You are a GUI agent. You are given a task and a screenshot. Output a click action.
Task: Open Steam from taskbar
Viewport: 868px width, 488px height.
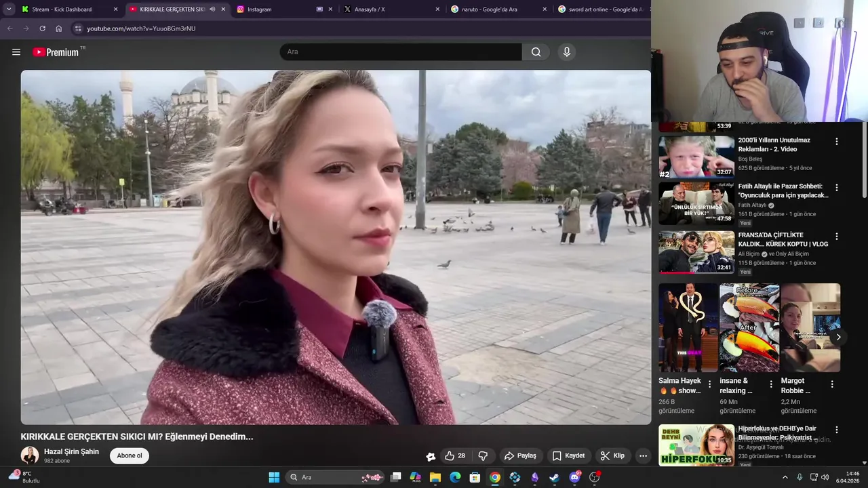(555, 477)
